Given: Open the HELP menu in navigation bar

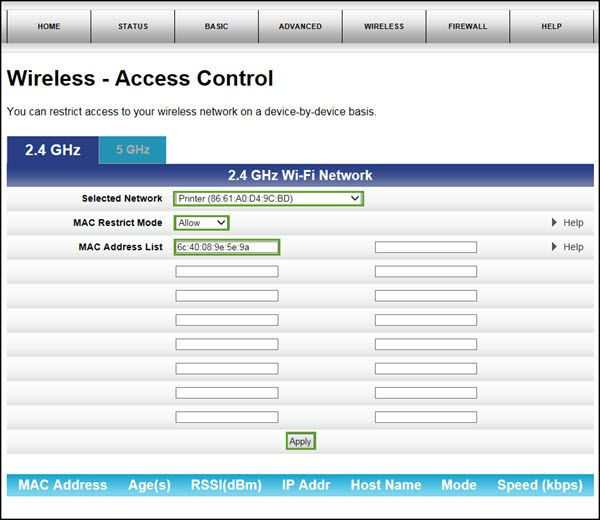Looking at the screenshot, I should (x=551, y=26).
